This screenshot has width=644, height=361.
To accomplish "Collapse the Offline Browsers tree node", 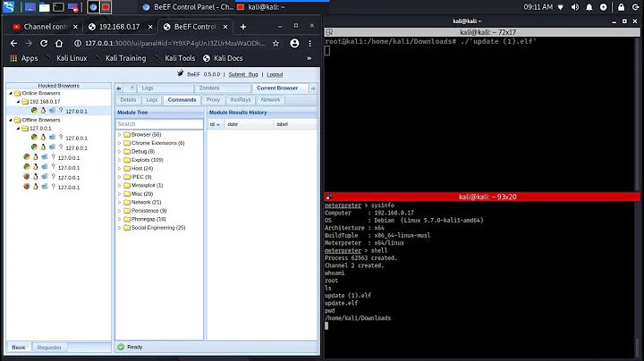I will 11,120.
